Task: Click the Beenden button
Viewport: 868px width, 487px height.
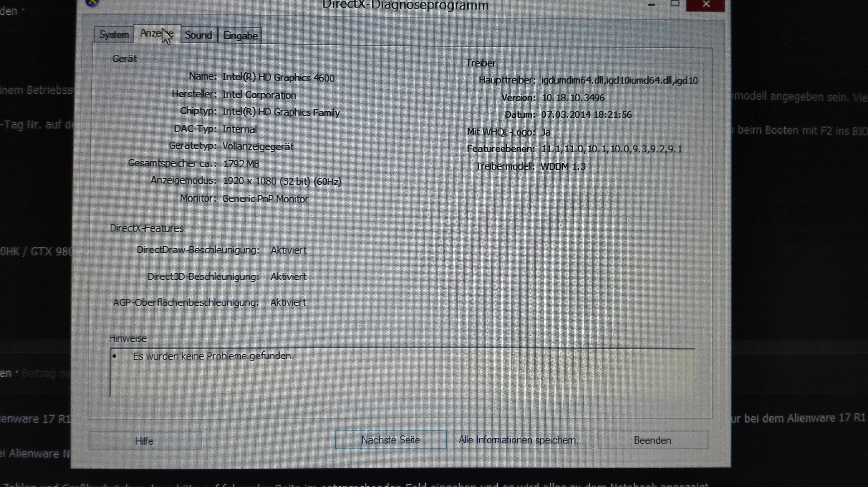Action: click(653, 440)
